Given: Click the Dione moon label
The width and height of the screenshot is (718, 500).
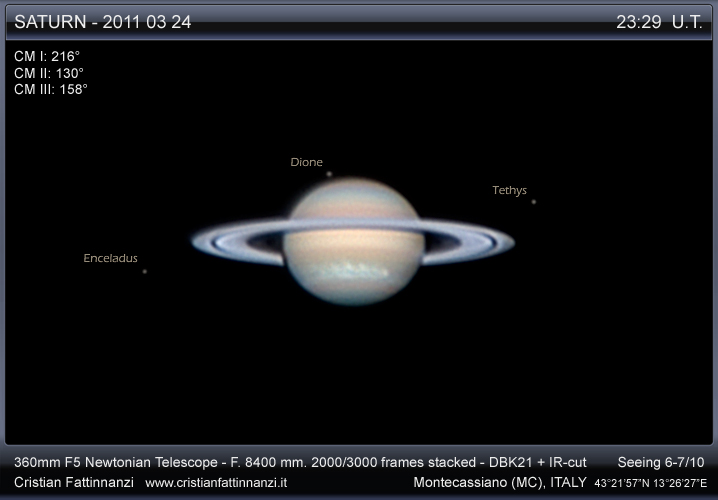Looking at the screenshot, I should click(x=306, y=162).
